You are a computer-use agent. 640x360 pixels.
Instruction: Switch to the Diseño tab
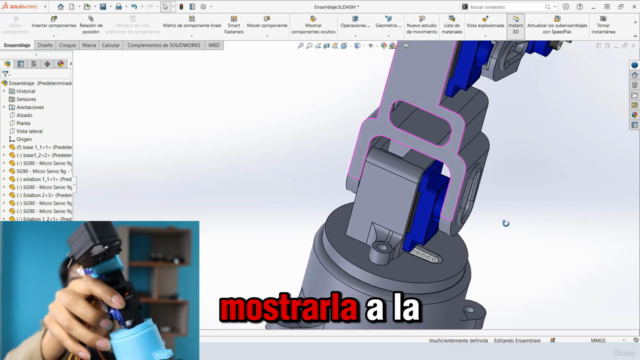pos(45,45)
